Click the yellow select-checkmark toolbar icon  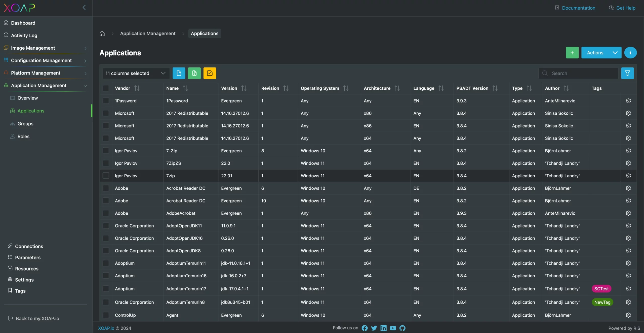pos(210,73)
